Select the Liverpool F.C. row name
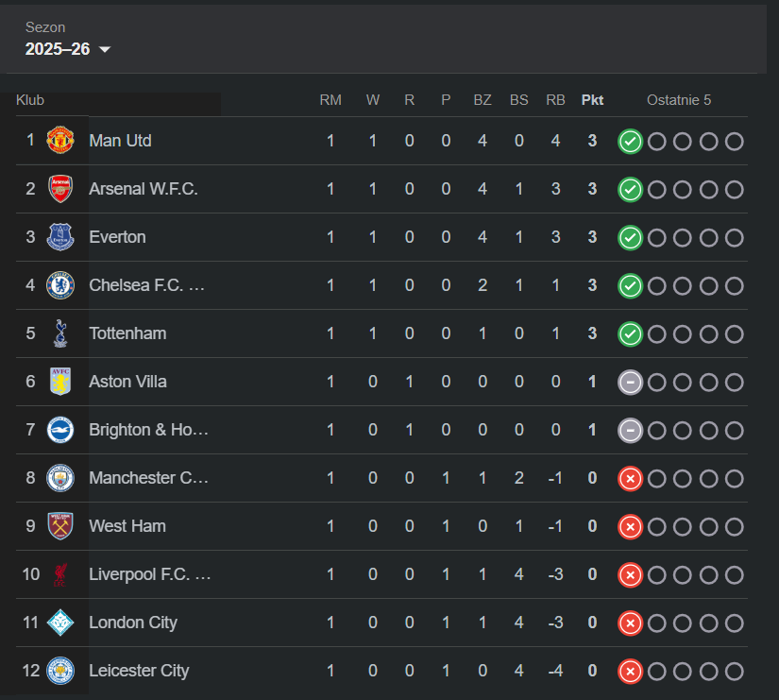 [149, 574]
